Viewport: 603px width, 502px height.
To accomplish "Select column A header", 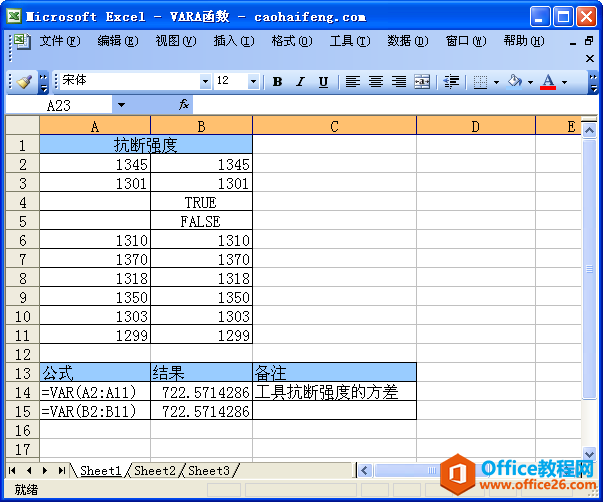I will 95,126.
